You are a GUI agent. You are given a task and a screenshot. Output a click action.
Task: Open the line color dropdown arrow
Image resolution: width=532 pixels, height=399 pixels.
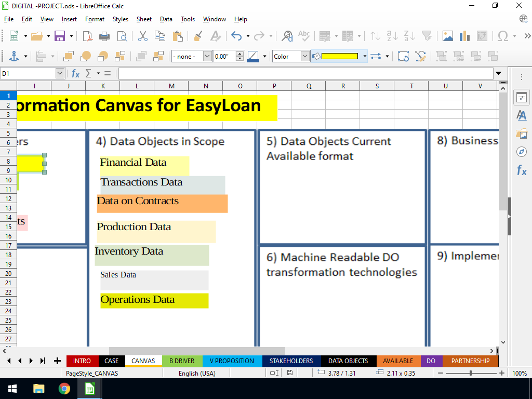(264, 56)
